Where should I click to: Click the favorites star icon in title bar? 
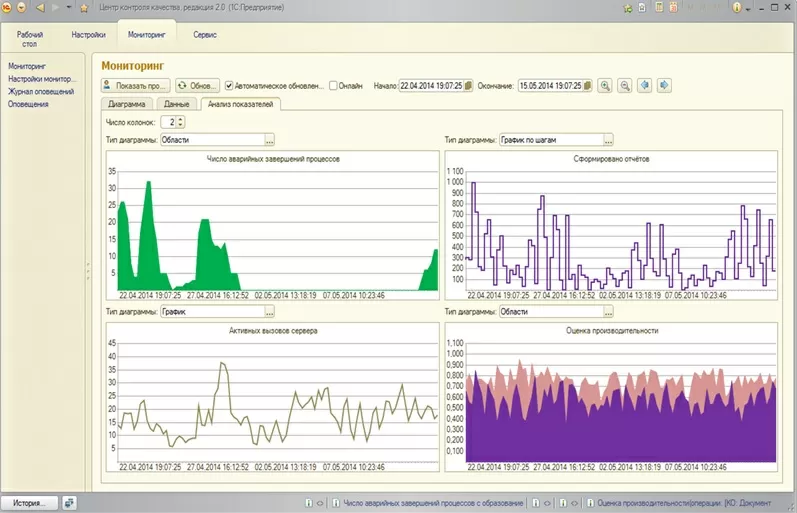click(84, 7)
